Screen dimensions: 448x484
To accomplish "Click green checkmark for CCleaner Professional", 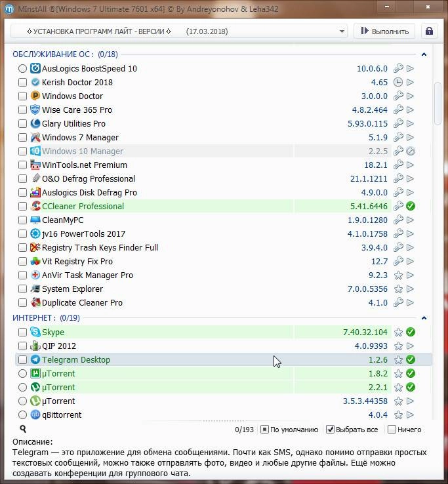I will click(x=411, y=206).
